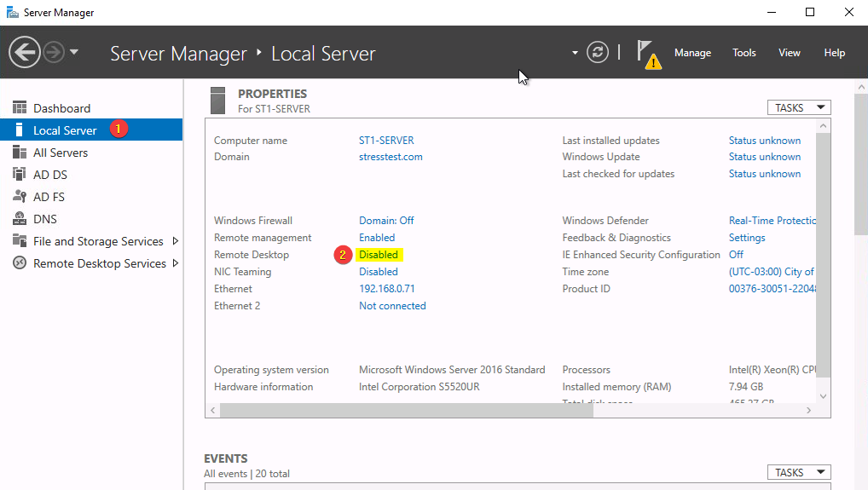This screenshot has width=868, height=490.
Task: Click Ethernet 2 Not connected link
Action: tap(392, 305)
